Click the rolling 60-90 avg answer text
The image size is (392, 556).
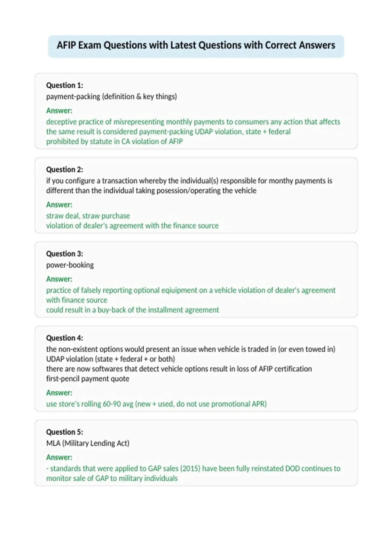pos(156,404)
